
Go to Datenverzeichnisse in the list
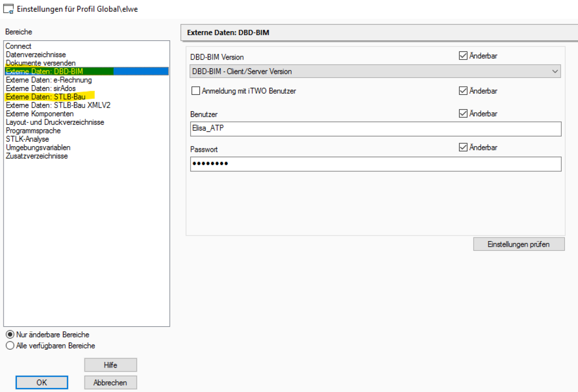(36, 55)
